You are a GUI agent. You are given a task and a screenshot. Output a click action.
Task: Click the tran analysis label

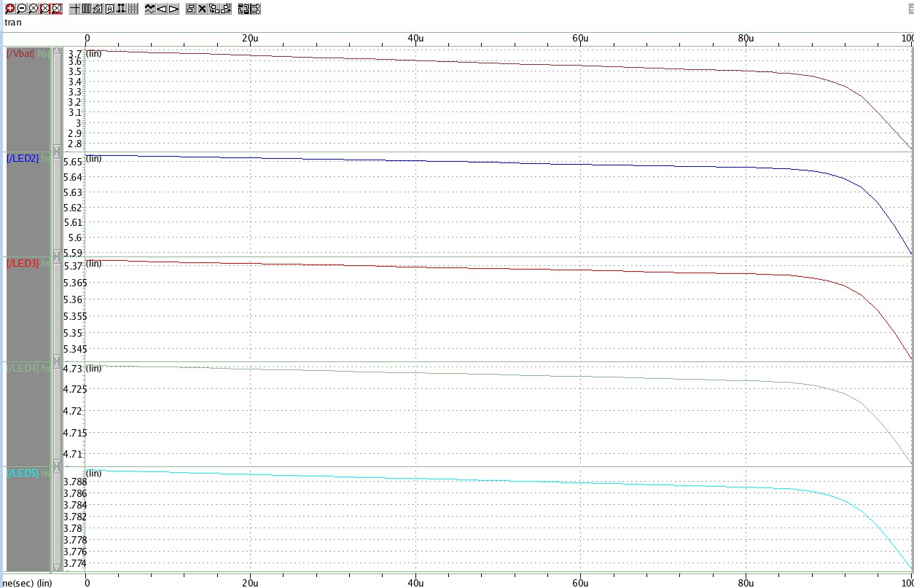[13, 23]
